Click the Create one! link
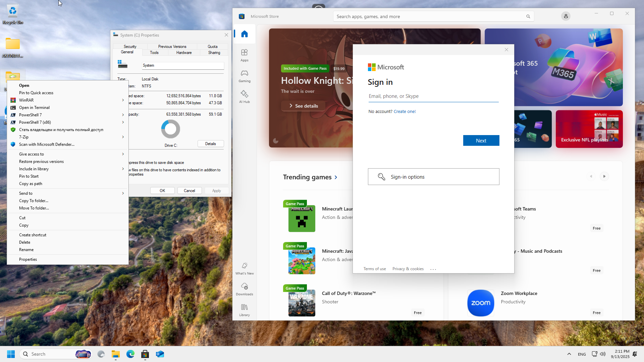This screenshot has width=644, height=362. [405, 112]
